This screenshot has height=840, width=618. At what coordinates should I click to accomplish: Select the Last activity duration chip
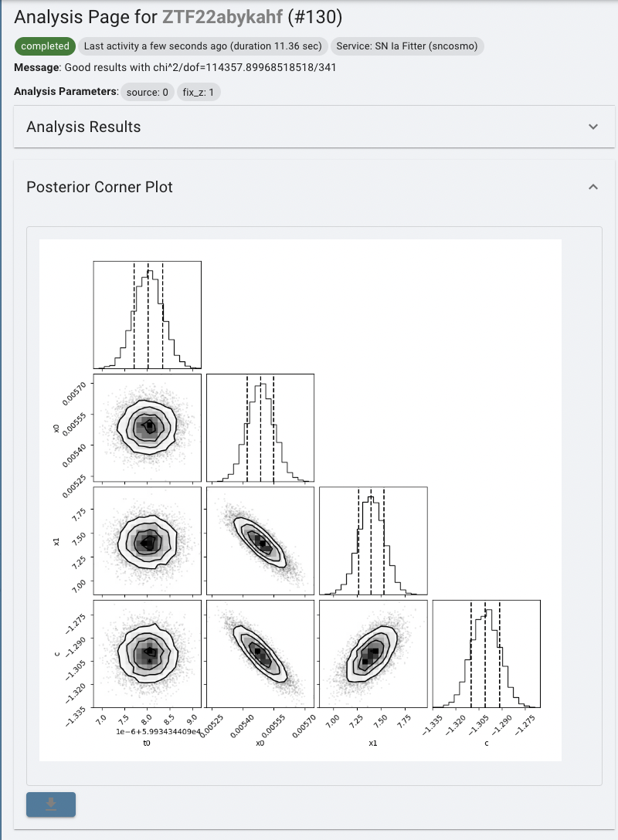click(x=202, y=46)
